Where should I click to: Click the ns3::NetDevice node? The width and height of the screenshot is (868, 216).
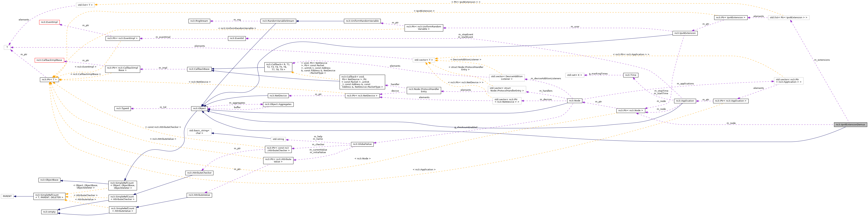(278, 96)
